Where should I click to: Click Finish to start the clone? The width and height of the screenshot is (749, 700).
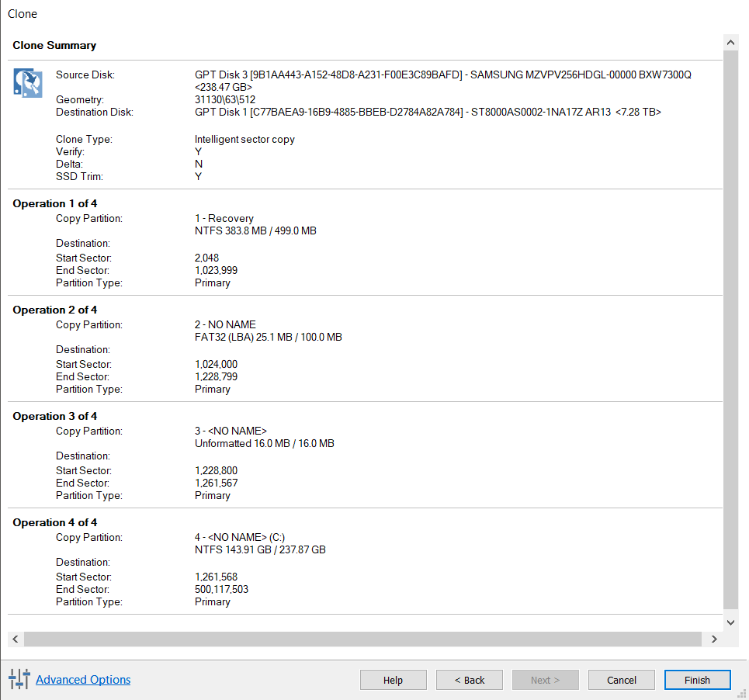(x=698, y=680)
